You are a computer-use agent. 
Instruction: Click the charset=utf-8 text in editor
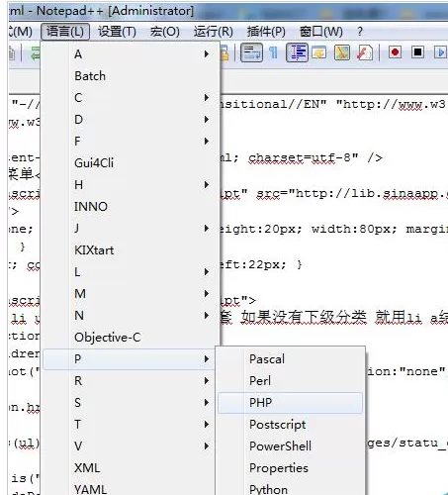pyautogui.click(x=303, y=157)
